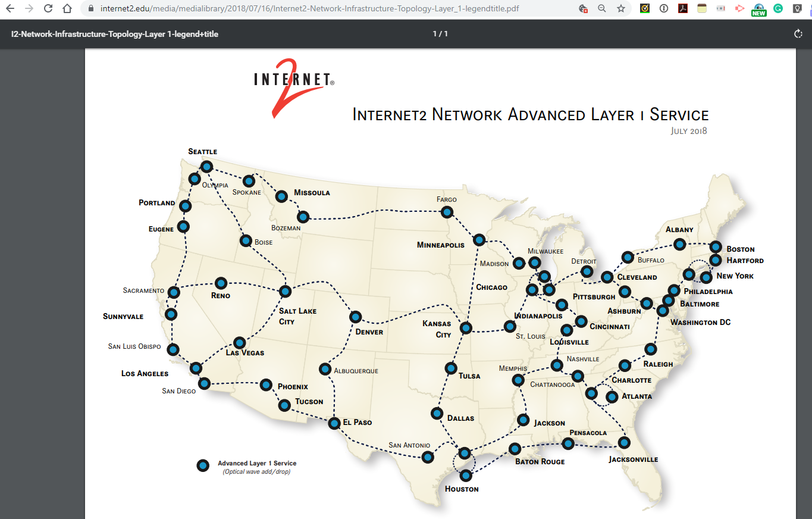Viewport: 812px width, 519px height.
Task: Open the lightbulb extension icon
Action: tap(797, 9)
